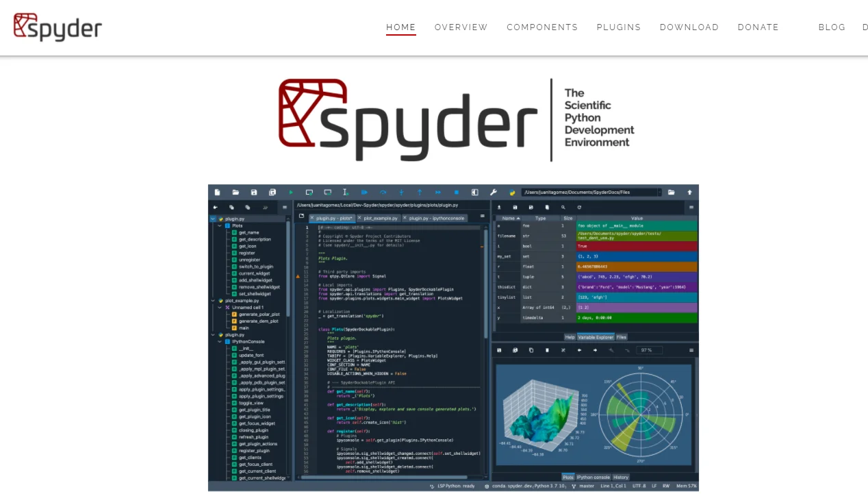This screenshot has height=494, width=868.
Task: Click the Change to parent directory arrow
Action: [690, 193]
